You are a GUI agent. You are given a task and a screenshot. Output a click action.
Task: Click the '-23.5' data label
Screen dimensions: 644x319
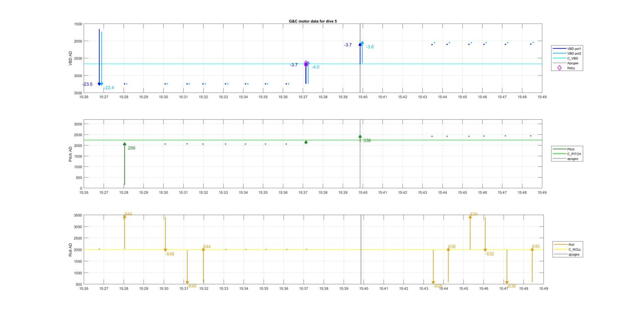point(87,84)
